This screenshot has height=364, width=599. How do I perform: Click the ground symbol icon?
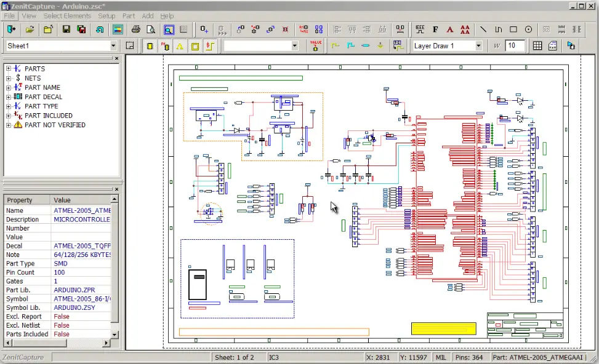380,45
